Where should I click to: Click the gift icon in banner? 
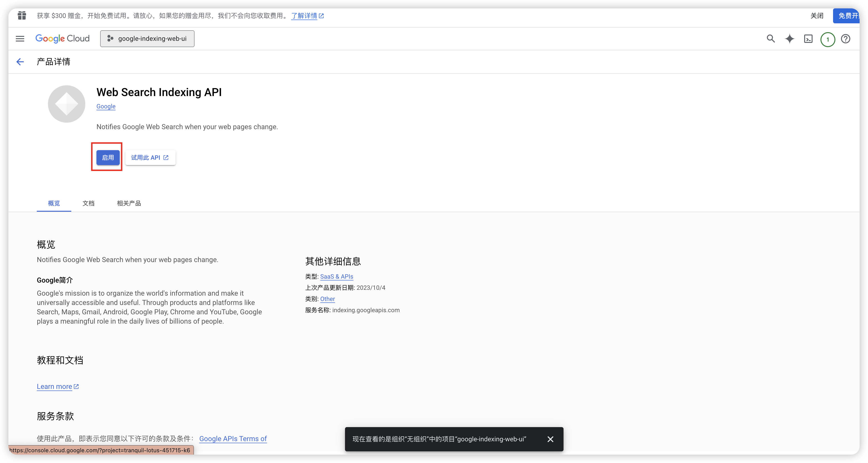(x=22, y=16)
